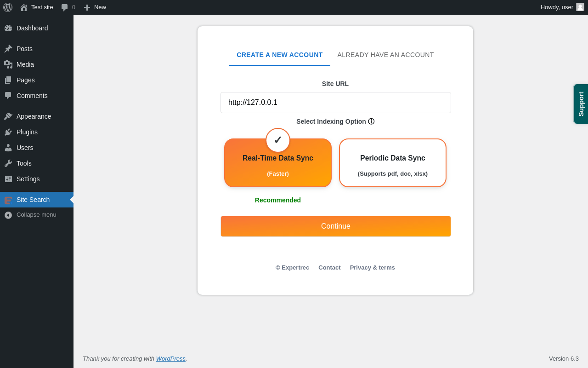This screenshot has width=588, height=368.
Task: Switch to Create a New Account tab
Action: click(x=280, y=55)
